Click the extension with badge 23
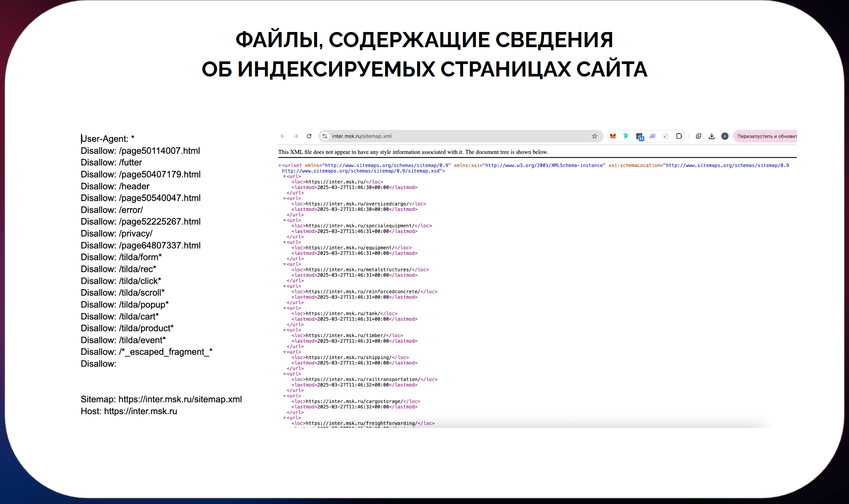The width and height of the screenshot is (849, 504). [640, 137]
